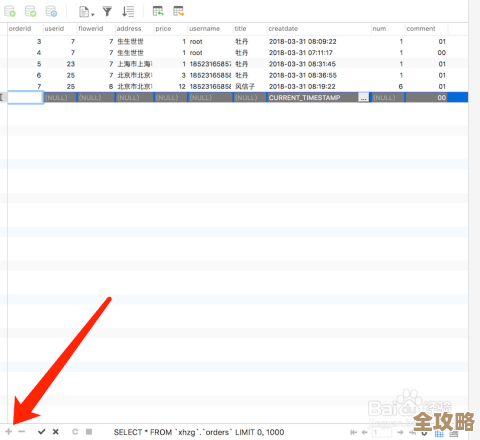Go to the previous page of records
This screenshot has height=440, width=480.
[x=365, y=432]
